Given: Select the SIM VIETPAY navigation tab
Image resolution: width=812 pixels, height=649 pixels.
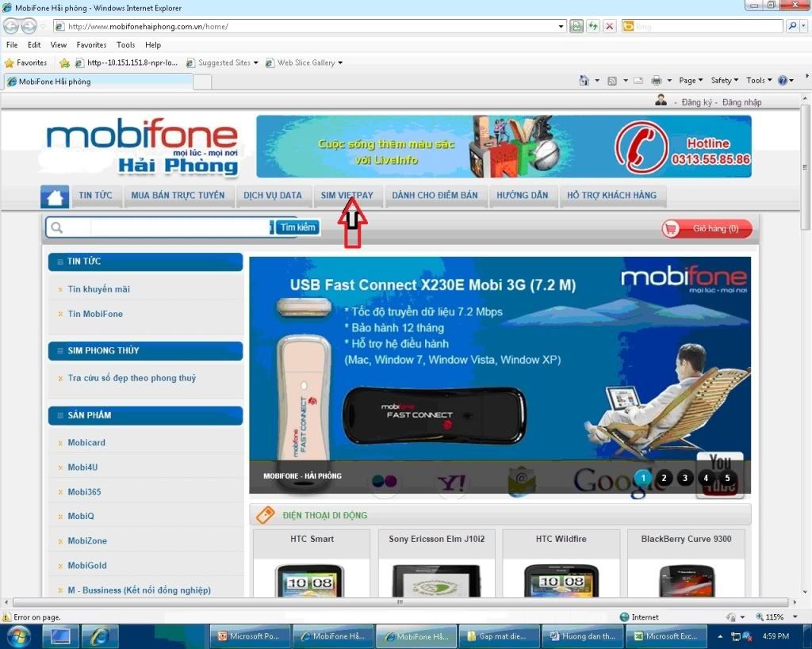Looking at the screenshot, I should pyautogui.click(x=347, y=196).
